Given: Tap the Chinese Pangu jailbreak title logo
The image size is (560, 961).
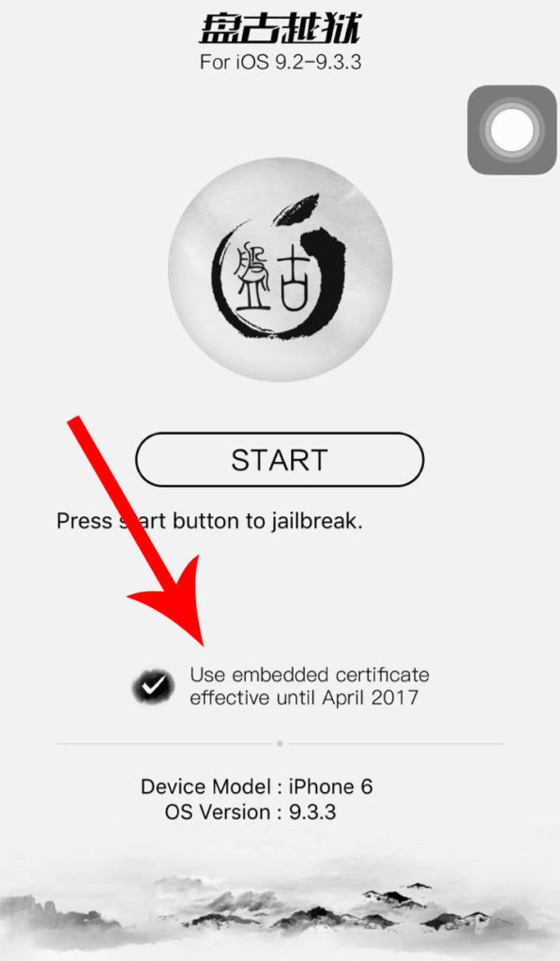Looking at the screenshot, I should 280,28.
